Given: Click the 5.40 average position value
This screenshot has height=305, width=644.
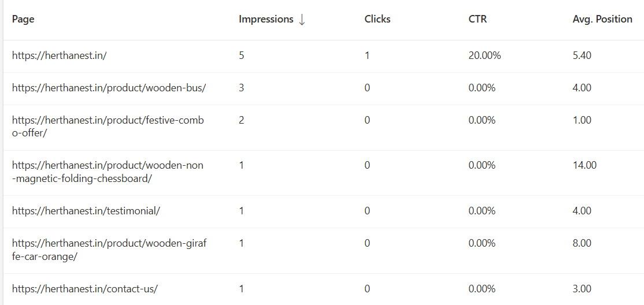Looking at the screenshot, I should [x=582, y=56].
